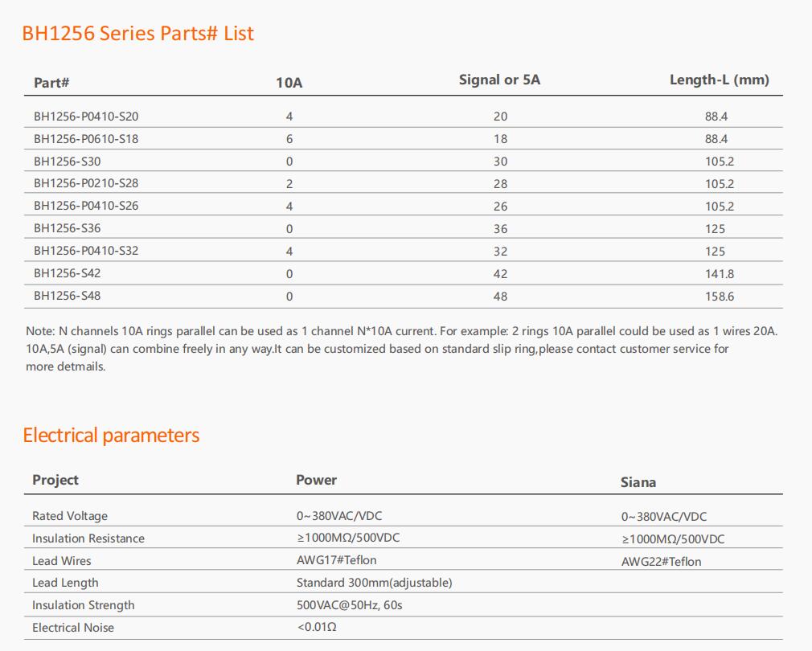Select the Part# column header
Viewport: 812px width, 651px height.
51,83
